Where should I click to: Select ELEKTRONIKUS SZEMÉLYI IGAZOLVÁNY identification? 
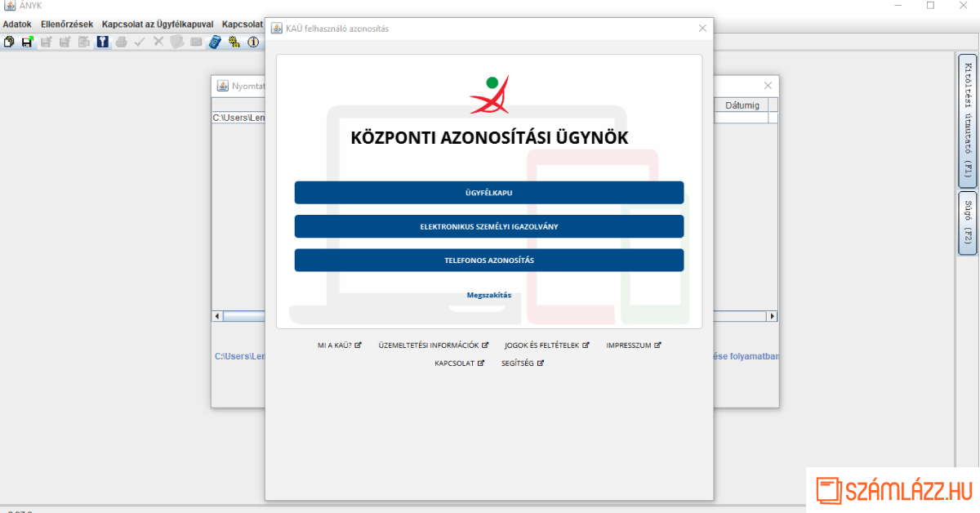[488, 226]
